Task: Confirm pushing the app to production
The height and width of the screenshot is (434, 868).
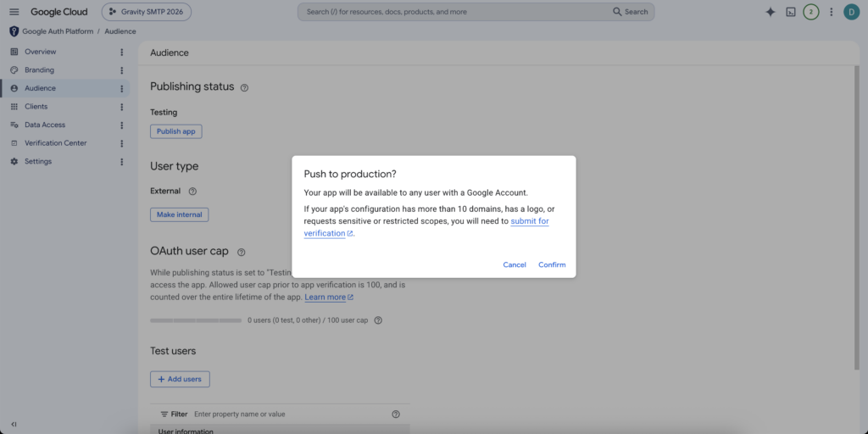Action: tap(552, 264)
